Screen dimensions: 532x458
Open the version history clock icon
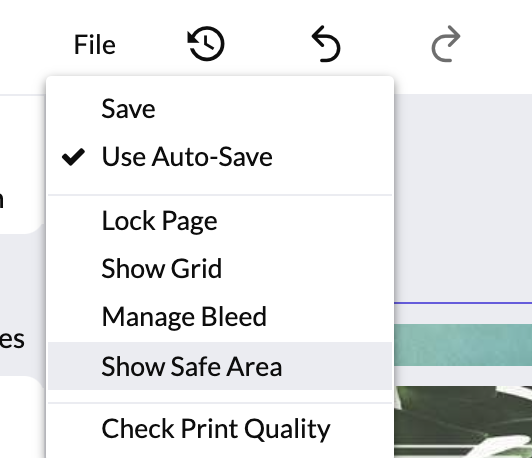(x=206, y=44)
